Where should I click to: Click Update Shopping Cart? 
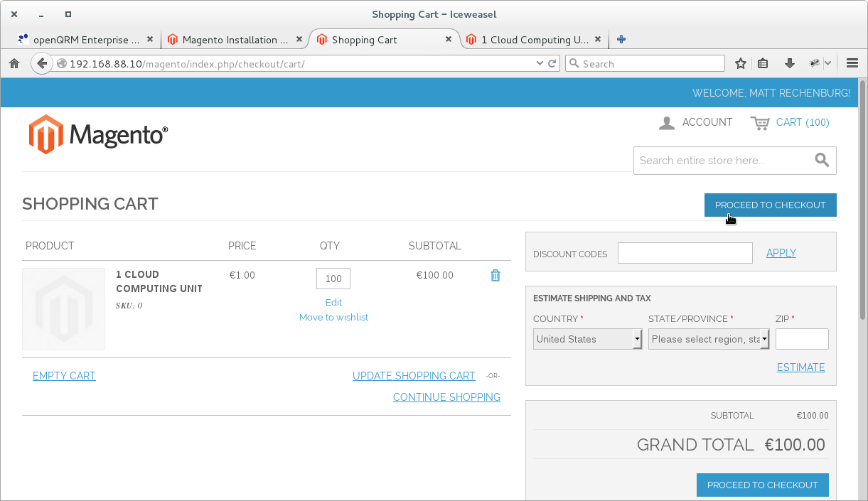pos(414,376)
